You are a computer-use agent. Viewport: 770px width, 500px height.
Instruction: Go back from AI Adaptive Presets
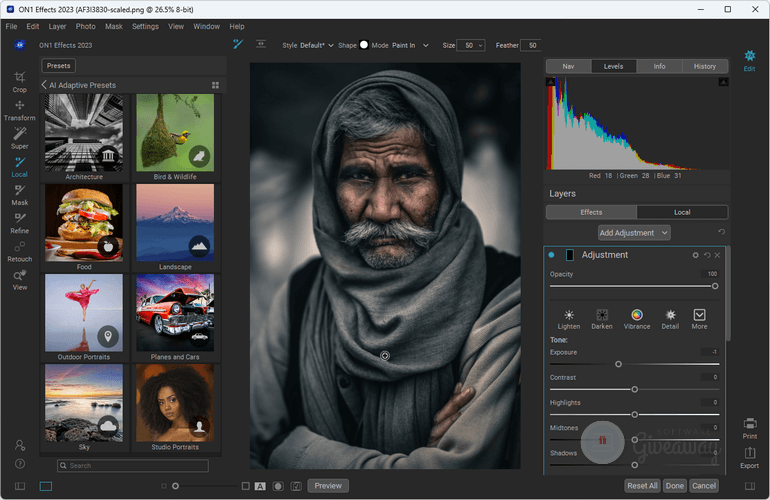44,84
